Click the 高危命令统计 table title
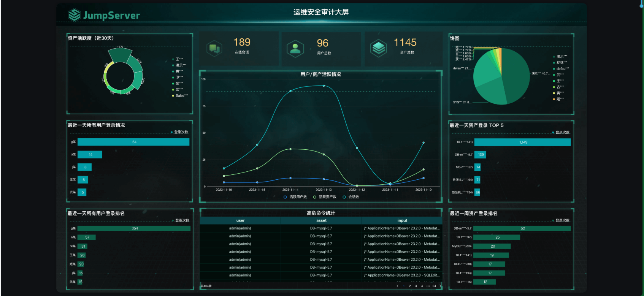This screenshot has width=644, height=296. click(321, 213)
